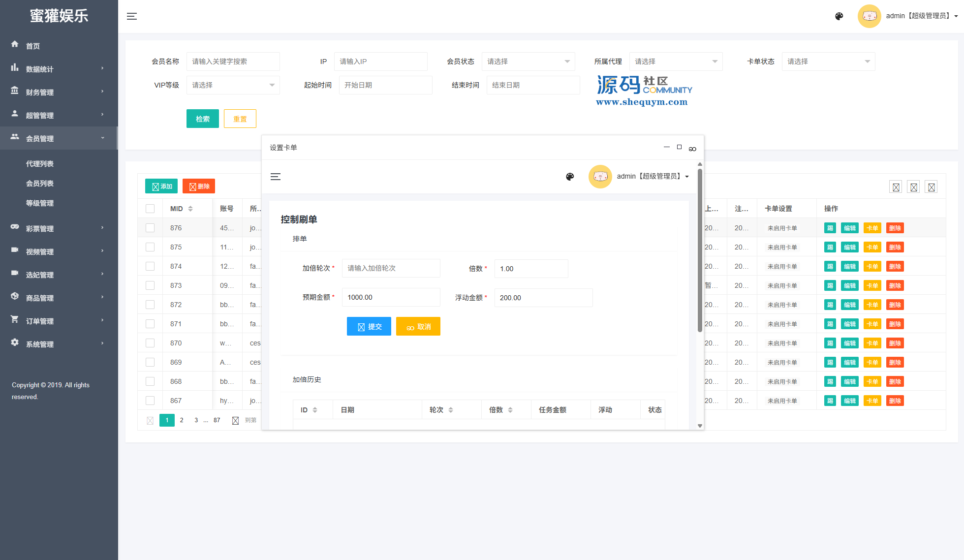Expand the 卡单状态 dropdown
This screenshot has height=560, width=964.
828,62
